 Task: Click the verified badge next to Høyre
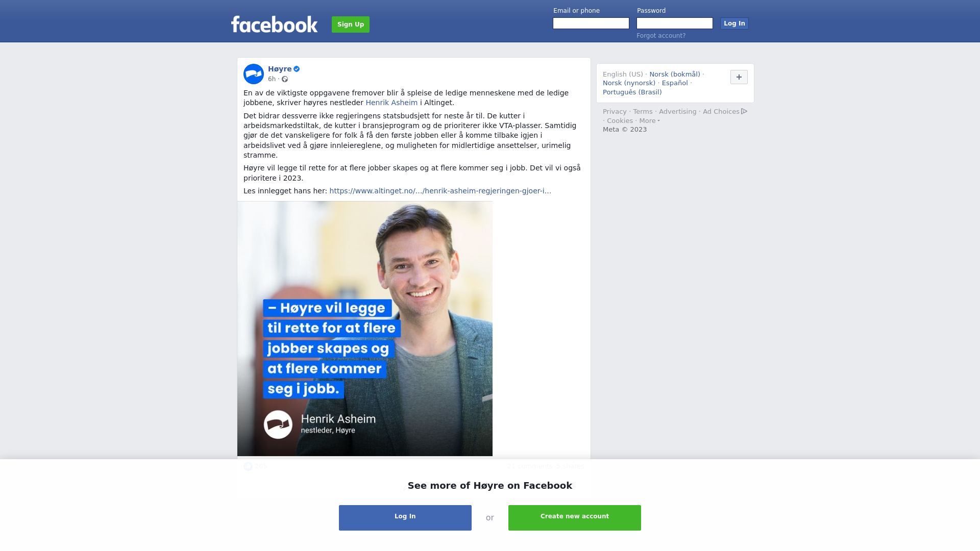(x=297, y=69)
